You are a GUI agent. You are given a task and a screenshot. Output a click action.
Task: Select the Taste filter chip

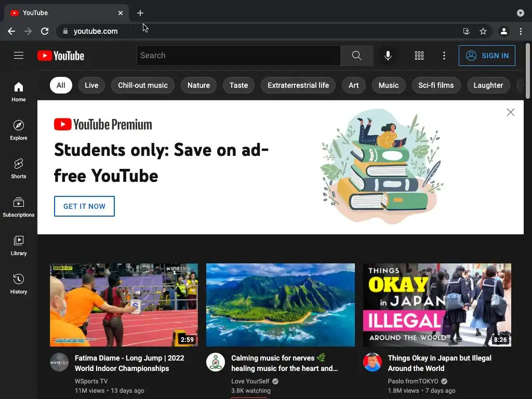click(x=238, y=85)
